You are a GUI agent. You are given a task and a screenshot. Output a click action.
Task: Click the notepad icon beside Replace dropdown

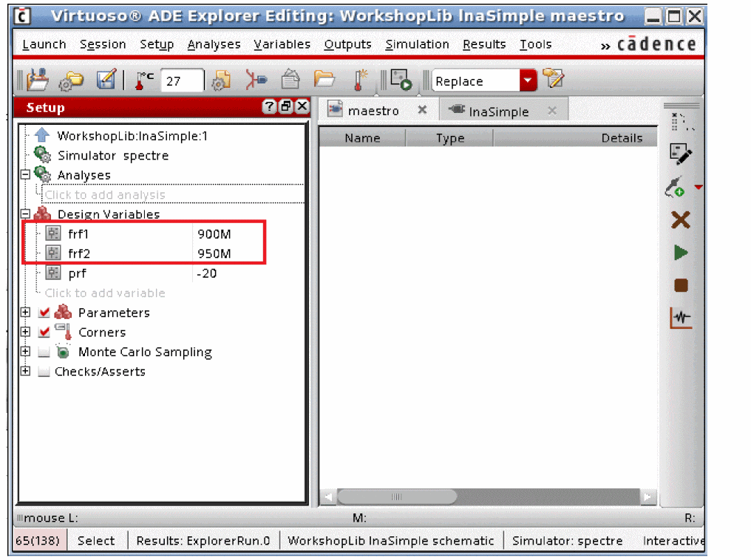553,78
